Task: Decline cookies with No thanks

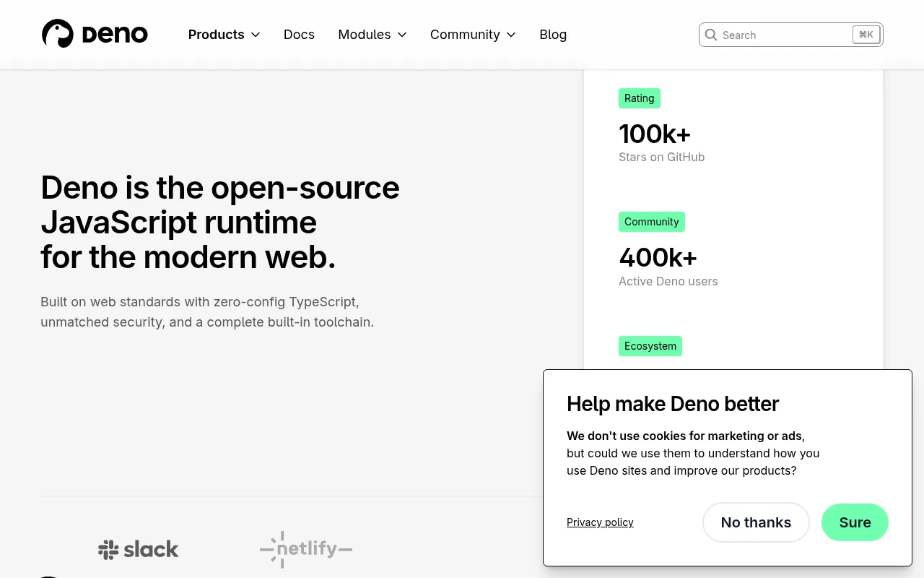Action: (x=756, y=522)
